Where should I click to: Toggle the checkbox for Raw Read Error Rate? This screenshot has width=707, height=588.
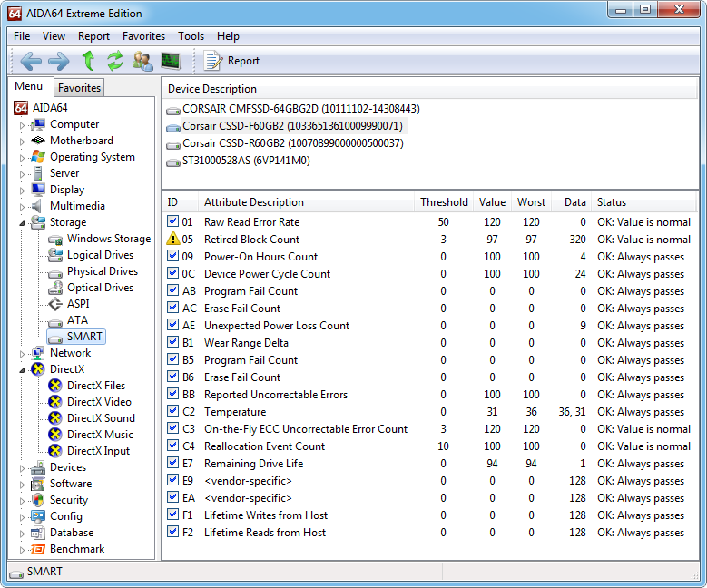point(172,220)
